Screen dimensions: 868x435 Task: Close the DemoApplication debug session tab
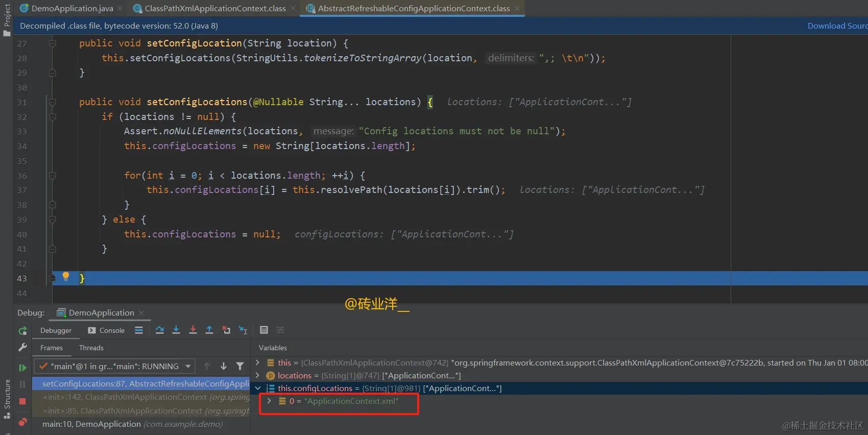pyautogui.click(x=141, y=312)
